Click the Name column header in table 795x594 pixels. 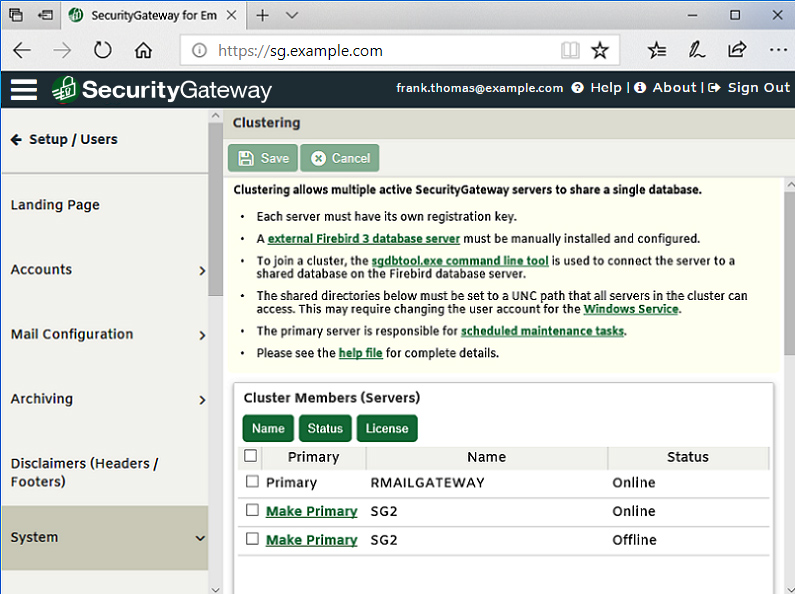pyautogui.click(x=486, y=457)
